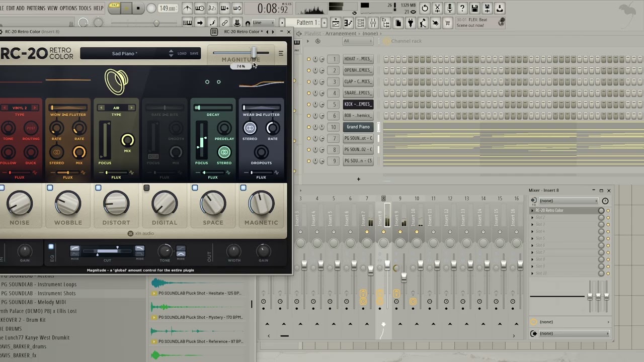The width and height of the screenshot is (644, 362).
Task: Toggle the NOISE module power switch
Action: (x=3, y=188)
